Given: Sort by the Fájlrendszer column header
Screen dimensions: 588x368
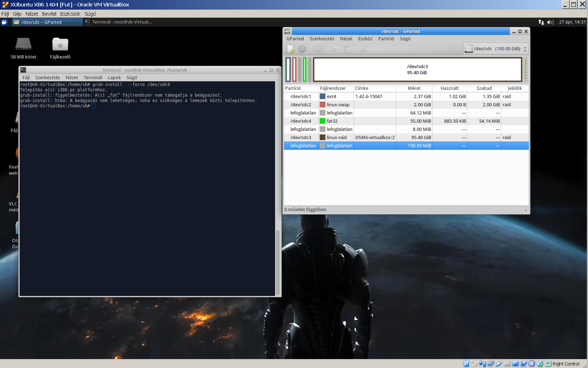Looking at the screenshot, I should (x=336, y=88).
